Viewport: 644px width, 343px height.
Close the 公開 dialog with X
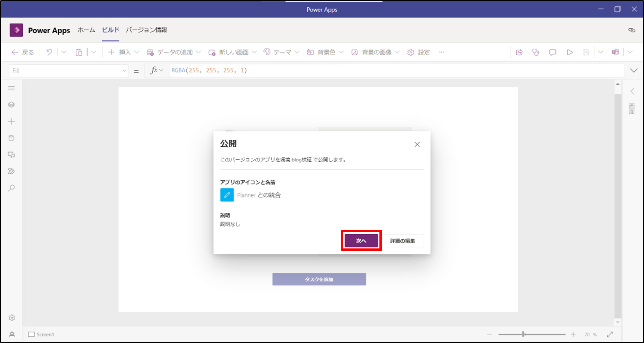point(417,144)
